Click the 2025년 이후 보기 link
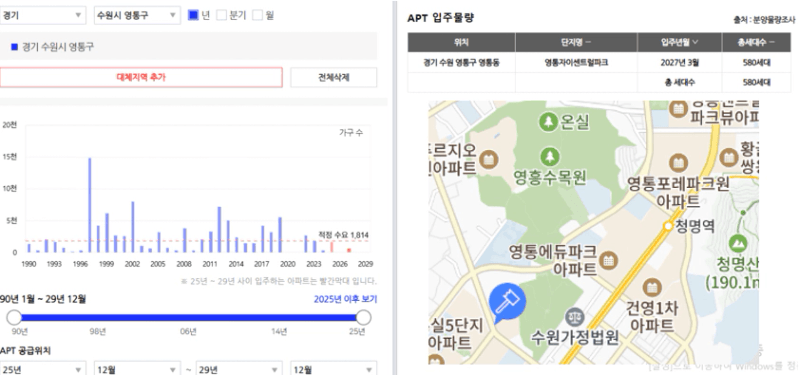The height and width of the screenshot is (375, 799). (x=345, y=299)
